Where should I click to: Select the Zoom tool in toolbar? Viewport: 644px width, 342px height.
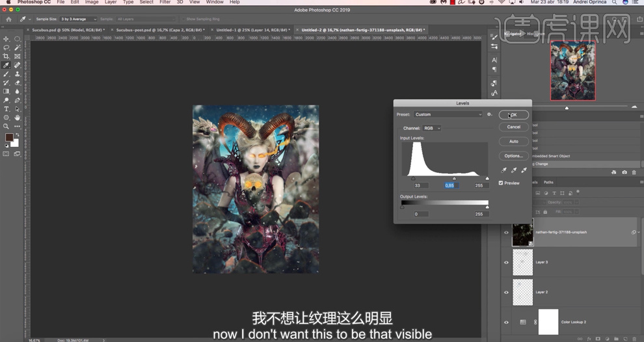tap(7, 126)
